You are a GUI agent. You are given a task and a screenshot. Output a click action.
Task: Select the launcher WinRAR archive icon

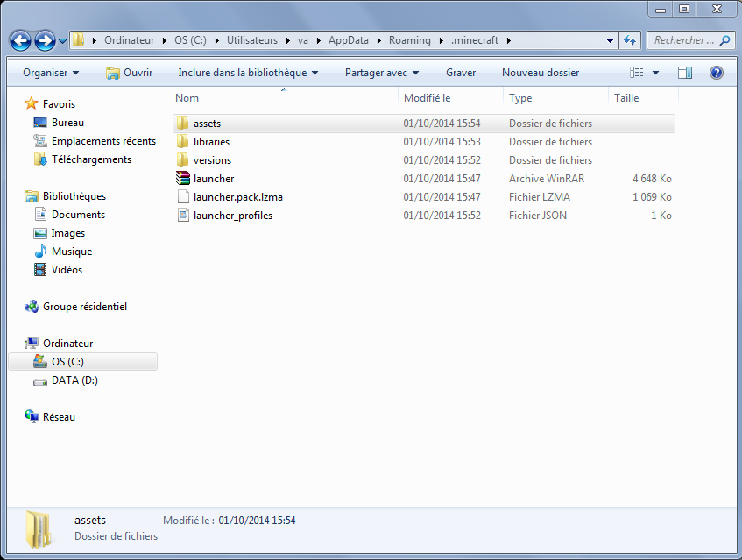[183, 178]
